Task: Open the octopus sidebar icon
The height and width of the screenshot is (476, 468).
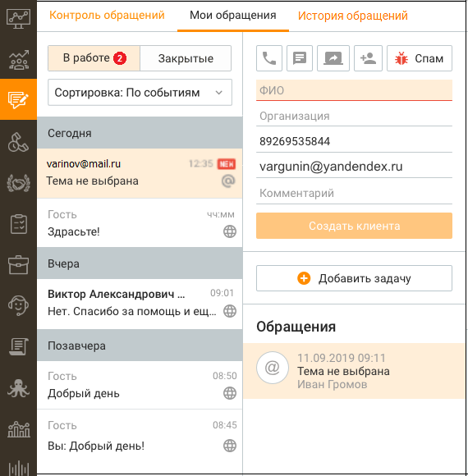Action: pos(19,388)
